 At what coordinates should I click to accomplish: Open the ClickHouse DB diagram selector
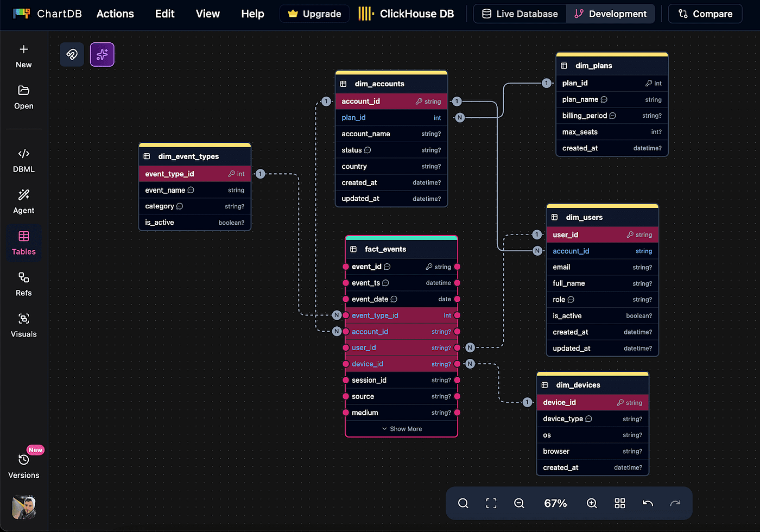(x=406, y=14)
